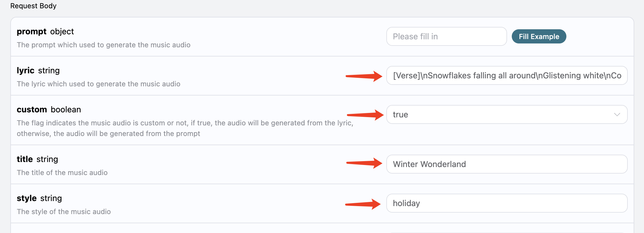This screenshot has width=644, height=233.
Task: Click the red arrow pointing to title field
Action: pos(364,163)
